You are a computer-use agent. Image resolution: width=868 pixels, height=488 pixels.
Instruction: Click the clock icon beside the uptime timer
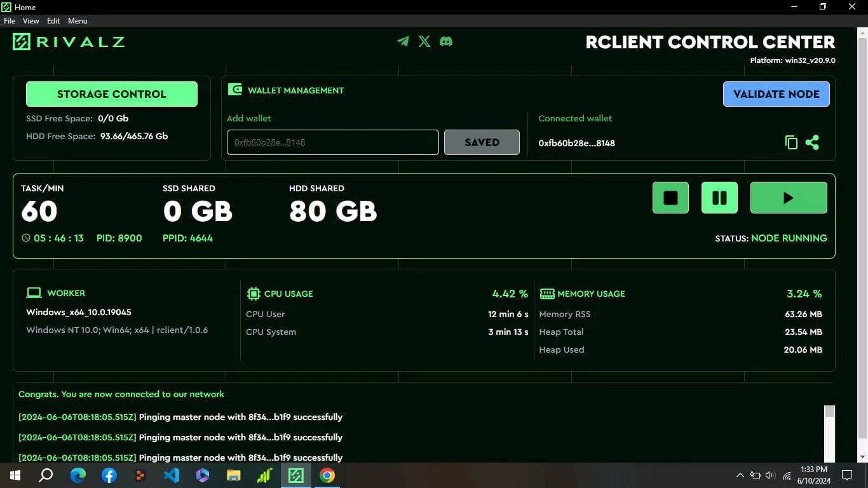point(25,238)
